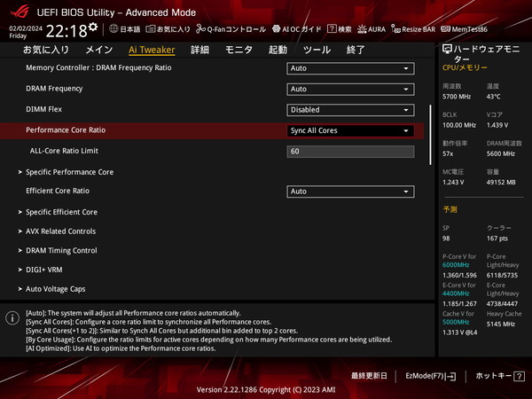Click the globe language icon
Screen dimensions: 532x399
pyautogui.click(x=113, y=29)
